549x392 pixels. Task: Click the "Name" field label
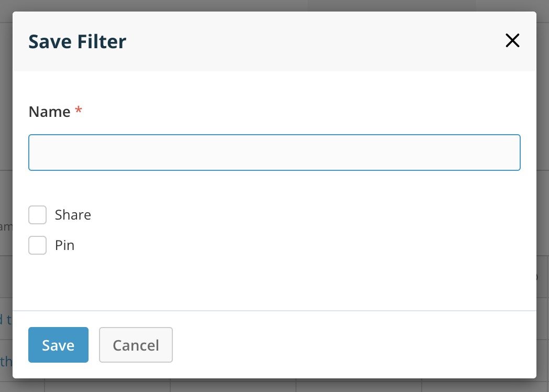pyautogui.click(x=49, y=112)
